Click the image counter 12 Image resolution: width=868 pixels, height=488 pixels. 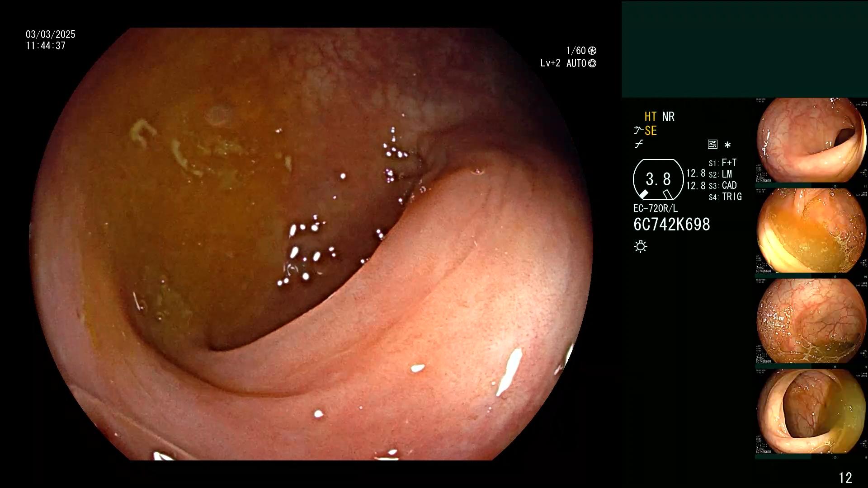tap(845, 478)
